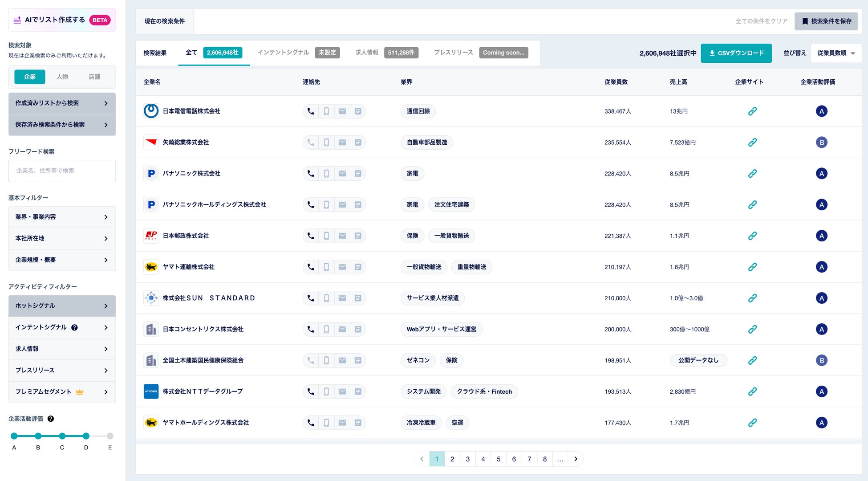Expand the ホットシグナル filter

62,306
